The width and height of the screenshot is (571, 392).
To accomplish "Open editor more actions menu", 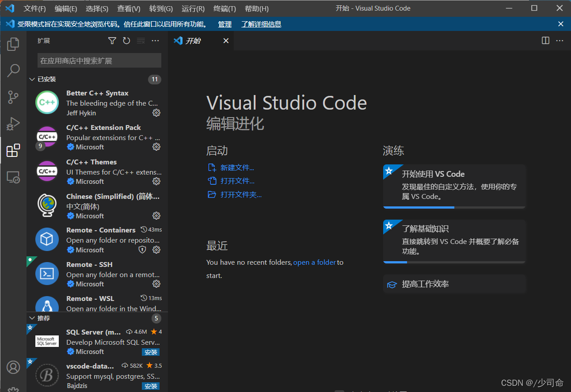I will 560,41.
